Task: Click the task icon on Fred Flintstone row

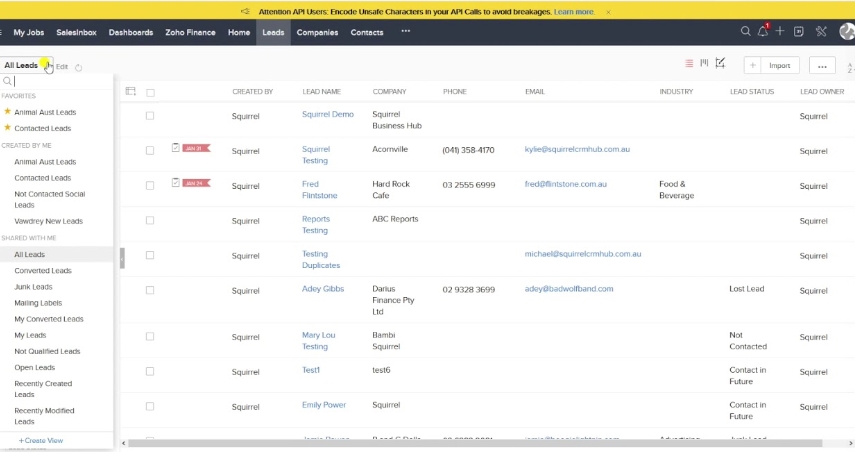Action: coord(176,182)
